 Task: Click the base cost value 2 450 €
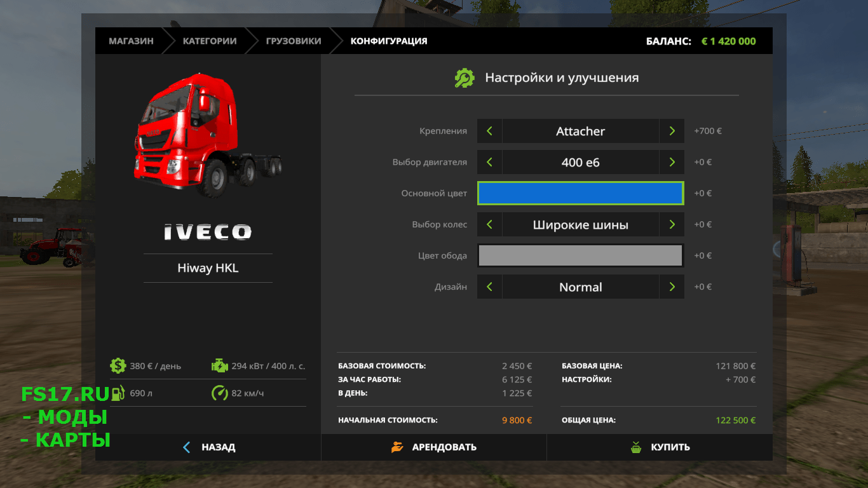(x=517, y=366)
